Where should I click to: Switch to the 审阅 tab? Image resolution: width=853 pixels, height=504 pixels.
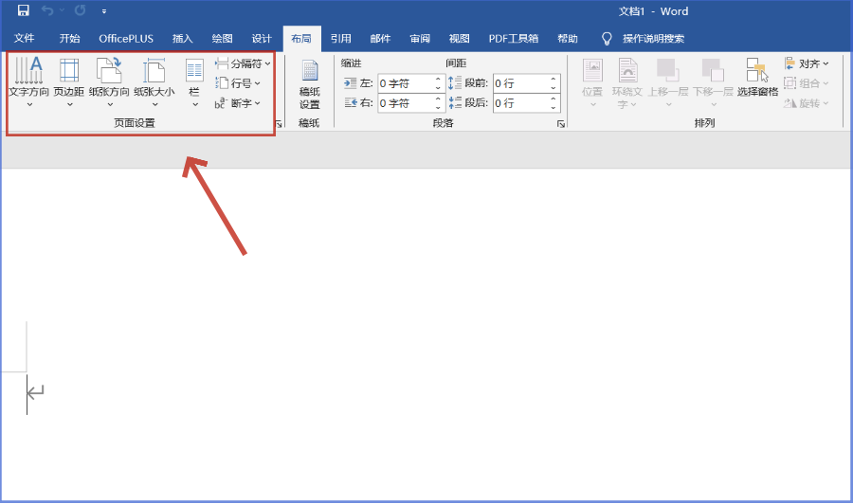(420, 39)
